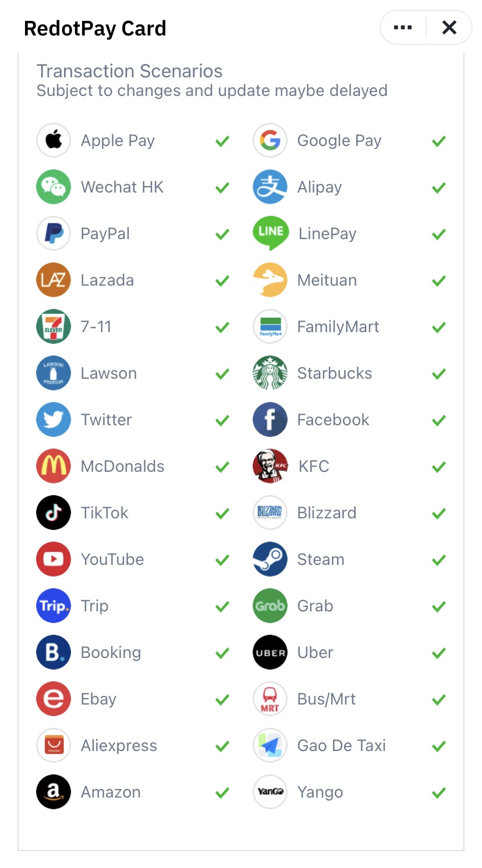Tap the Blizzard logo icon
This screenshot has width=482, height=868.
pyautogui.click(x=270, y=513)
